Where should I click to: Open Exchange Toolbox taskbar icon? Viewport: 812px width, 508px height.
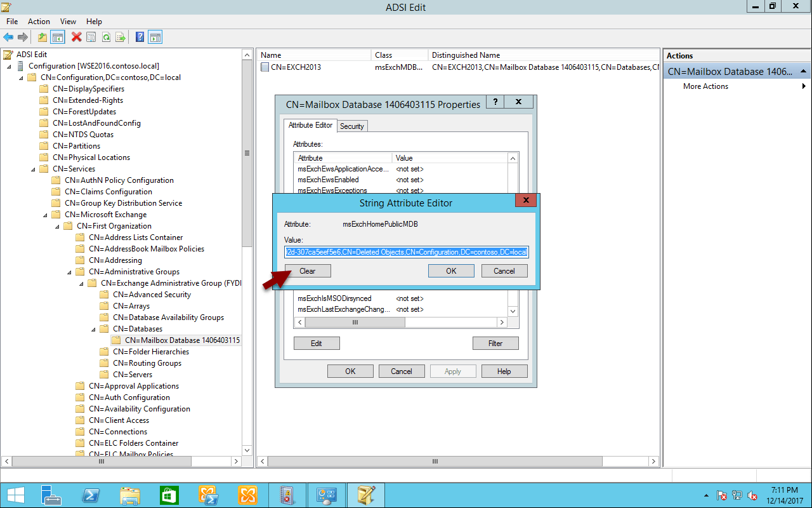click(248, 495)
